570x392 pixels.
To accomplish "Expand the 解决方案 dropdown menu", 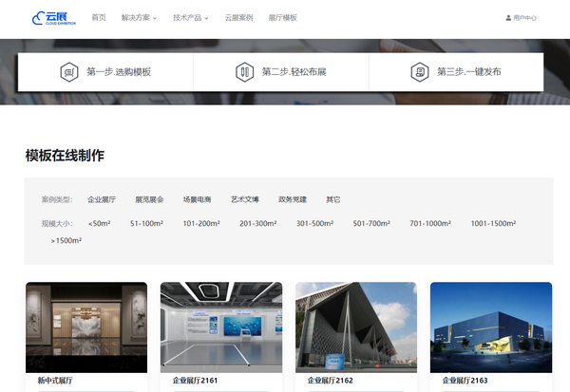I will (139, 18).
